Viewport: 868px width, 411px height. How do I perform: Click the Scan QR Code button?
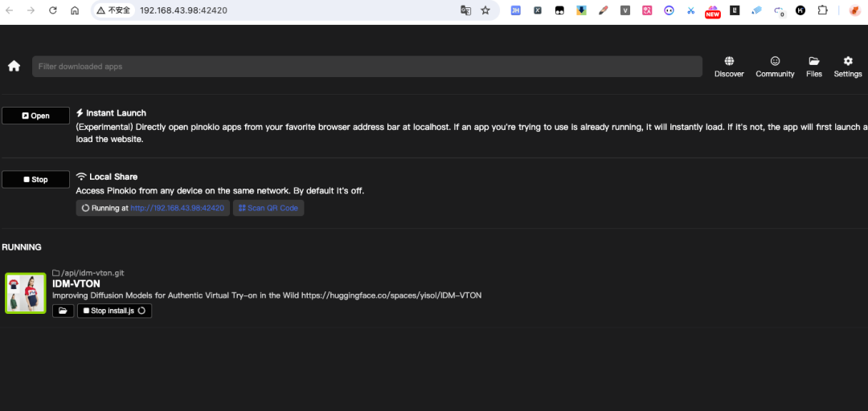pos(268,208)
